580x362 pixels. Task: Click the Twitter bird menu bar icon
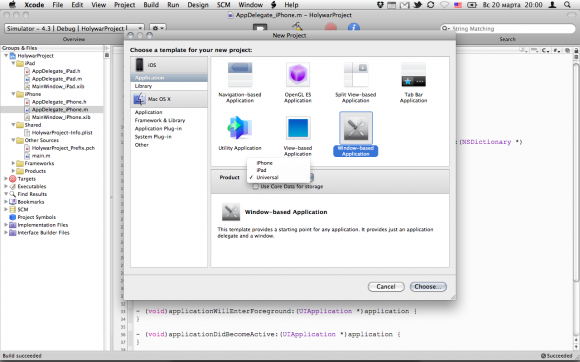[418, 5]
